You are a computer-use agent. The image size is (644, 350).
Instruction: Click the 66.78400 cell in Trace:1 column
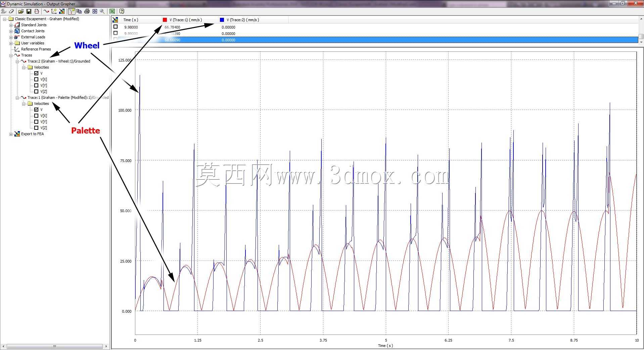[172, 27]
